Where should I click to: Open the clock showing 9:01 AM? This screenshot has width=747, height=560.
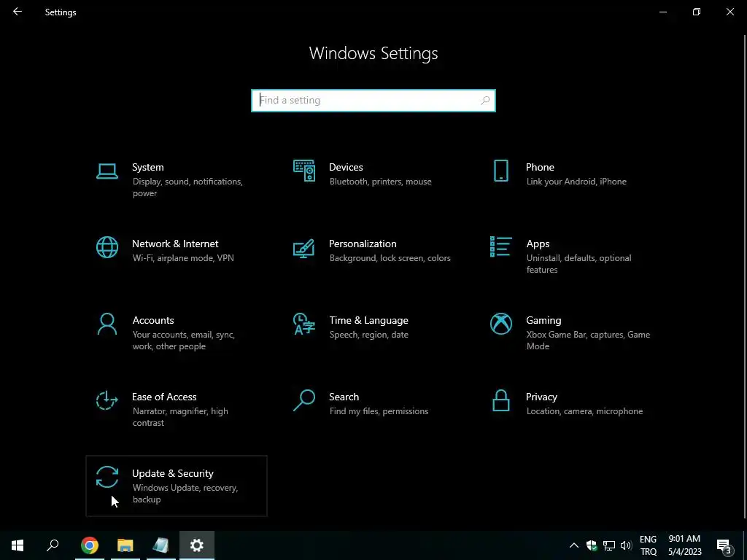click(x=684, y=545)
